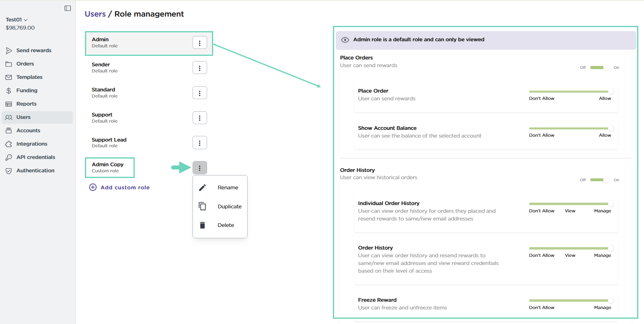Viewport: 644px width, 324px height.
Task: Click the Integrations puzzle icon
Action: pos(8,144)
